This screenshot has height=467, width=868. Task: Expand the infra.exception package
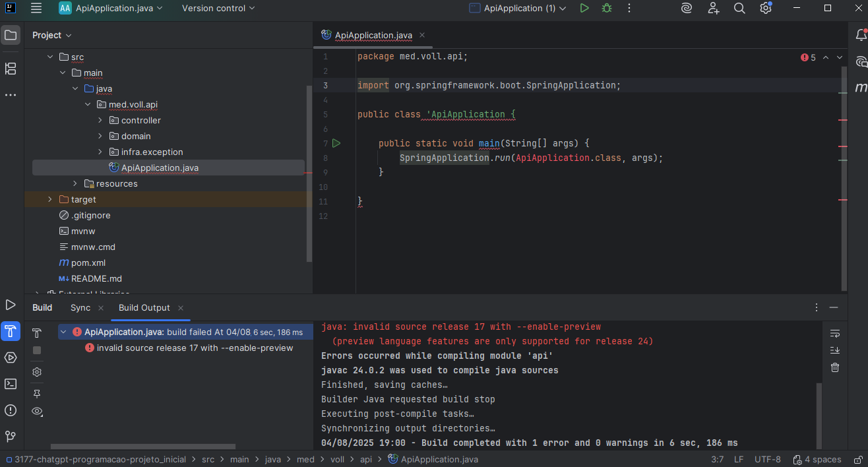tap(100, 152)
